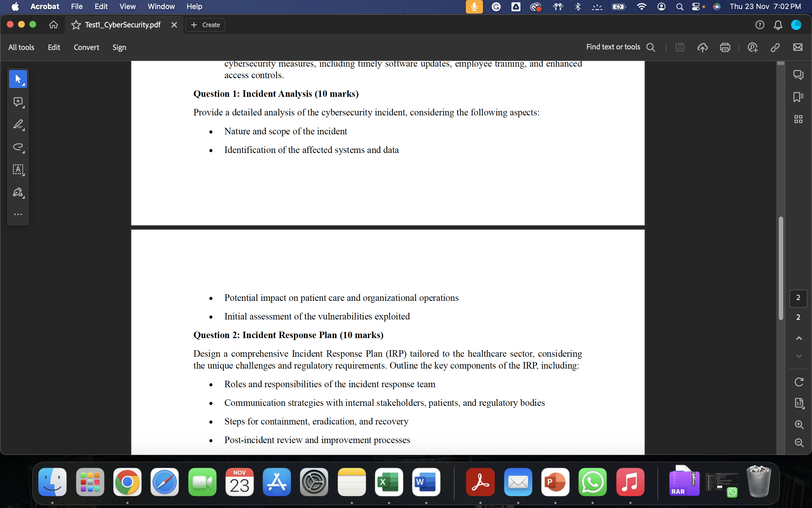
Task: Open the page display settings icon
Action: coord(799,403)
